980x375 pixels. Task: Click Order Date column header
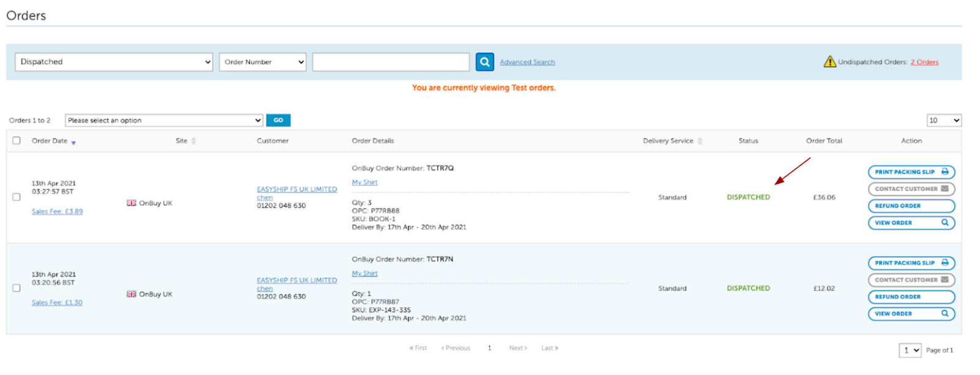50,141
